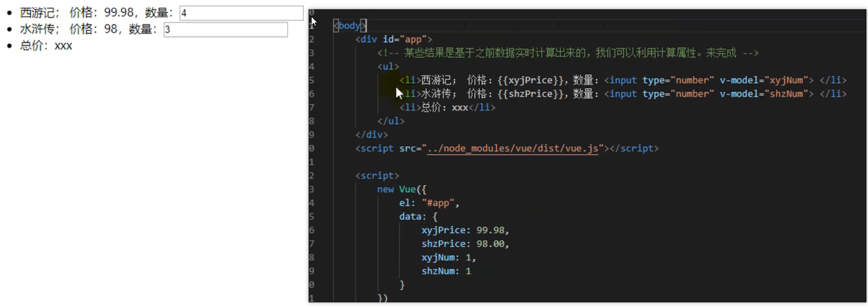Click the ../node_modules/vue/dist/vue.js path link
The width and height of the screenshot is (868, 308).
coord(513,149)
